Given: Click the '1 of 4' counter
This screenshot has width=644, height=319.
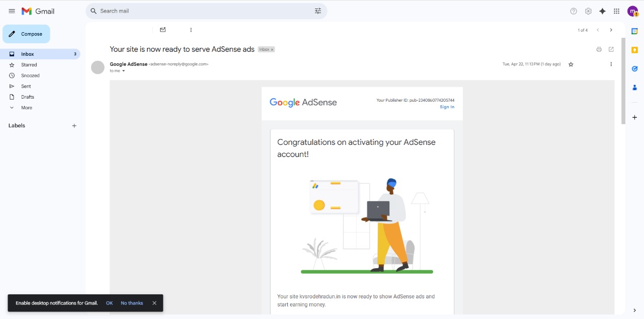Looking at the screenshot, I should tap(583, 30).
